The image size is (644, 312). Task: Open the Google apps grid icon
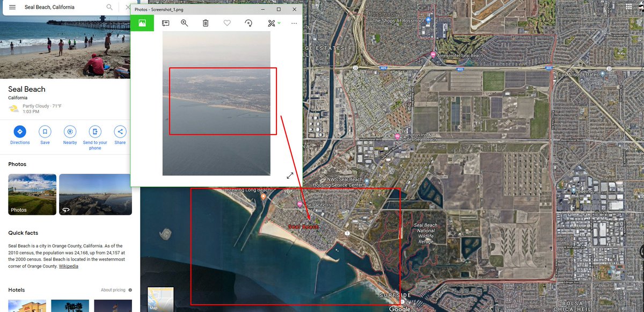tap(628, 7)
